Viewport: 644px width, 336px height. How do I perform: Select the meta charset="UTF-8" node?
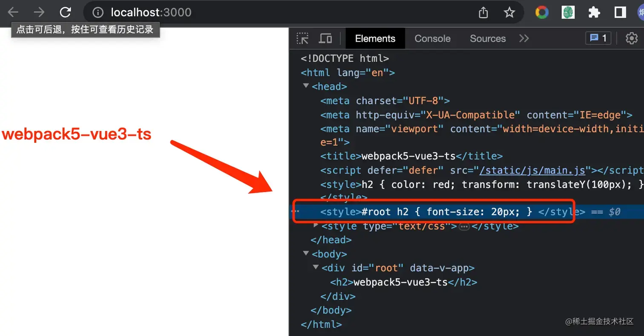tap(385, 101)
